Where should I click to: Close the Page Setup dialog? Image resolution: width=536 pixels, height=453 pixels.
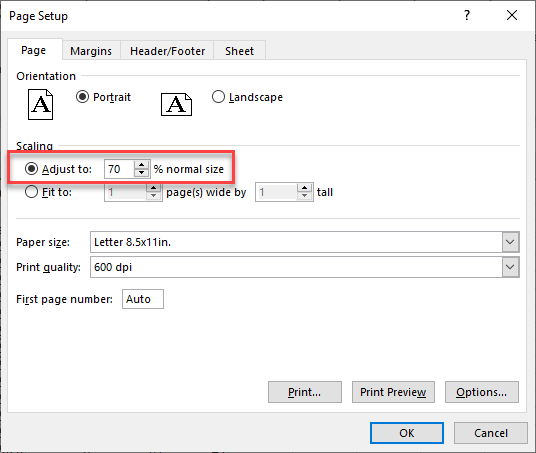(512, 15)
